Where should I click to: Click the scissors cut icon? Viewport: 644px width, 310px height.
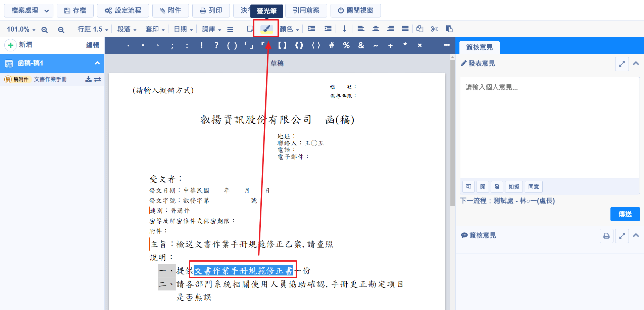pos(434,29)
